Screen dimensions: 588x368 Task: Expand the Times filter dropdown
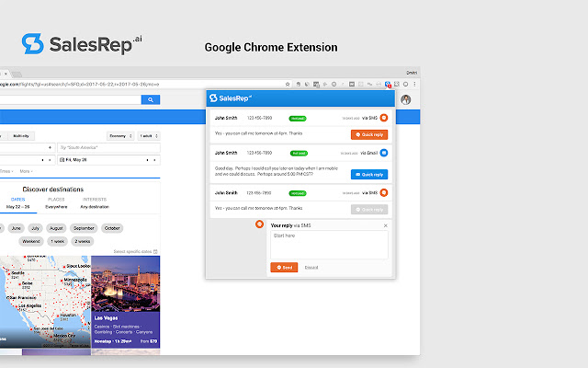click(x=6, y=171)
